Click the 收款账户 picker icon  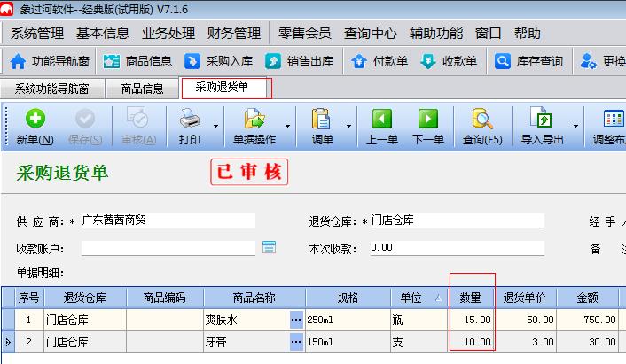[x=269, y=247]
